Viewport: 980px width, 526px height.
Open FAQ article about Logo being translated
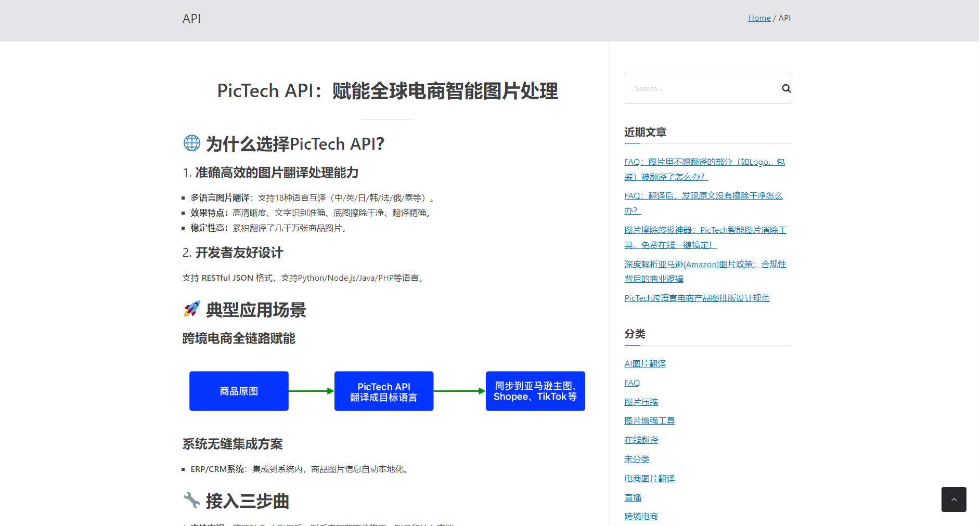coord(704,169)
